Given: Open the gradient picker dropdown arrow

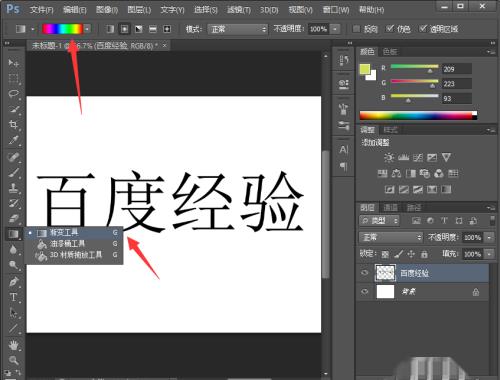Looking at the screenshot, I should point(87,29).
